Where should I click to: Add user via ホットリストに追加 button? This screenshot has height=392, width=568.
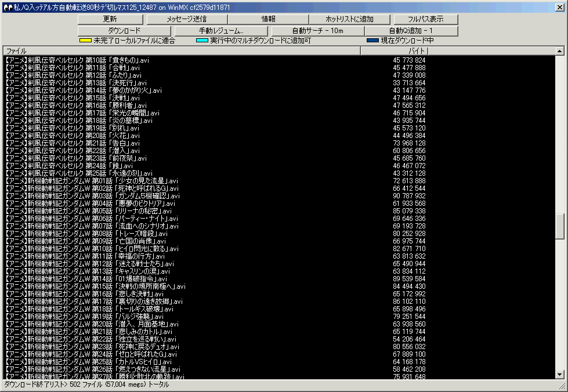pyautogui.click(x=349, y=19)
